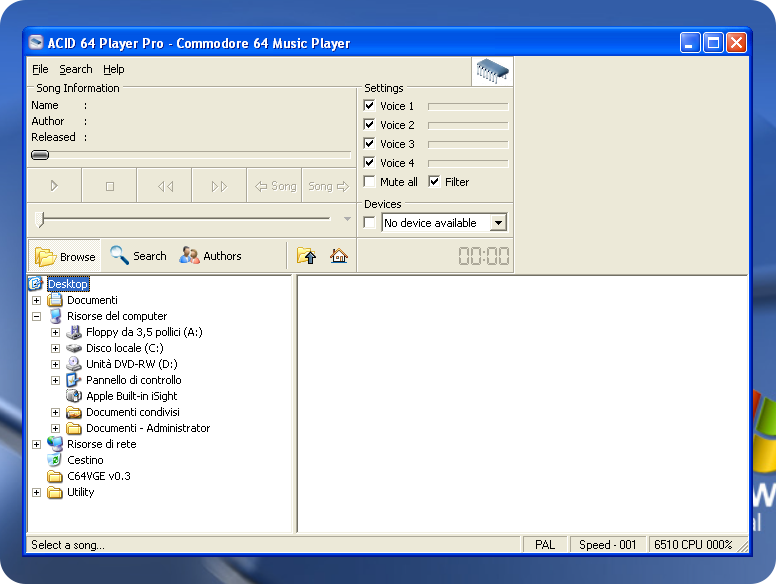Switch to the Browse tab
This screenshot has height=584, width=776.
coord(65,256)
